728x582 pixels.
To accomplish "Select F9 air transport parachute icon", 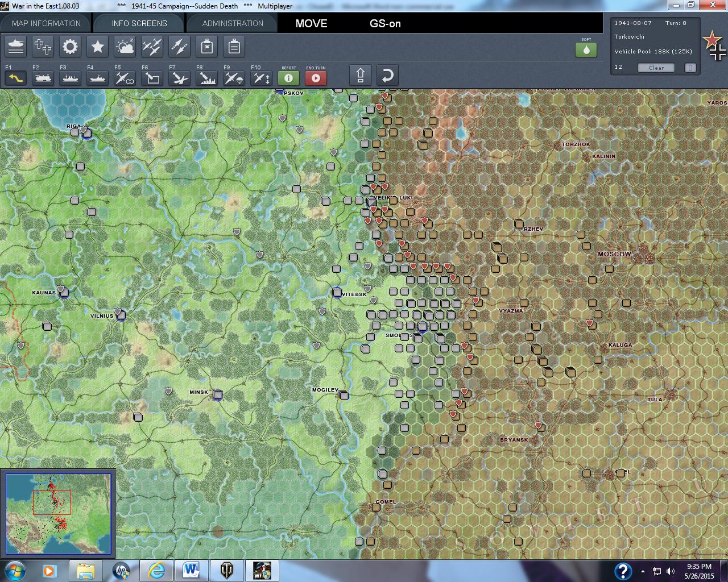I will pyautogui.click(x=234, y=78).
